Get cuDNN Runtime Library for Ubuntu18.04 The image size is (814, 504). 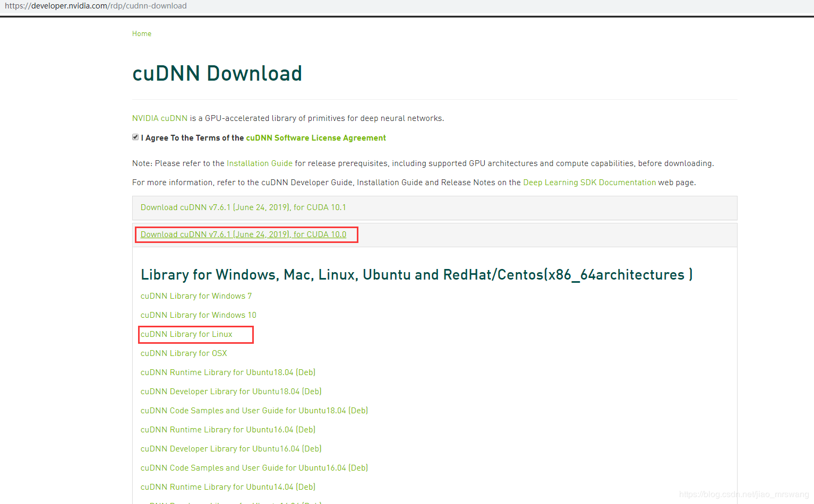pos(228,372)
